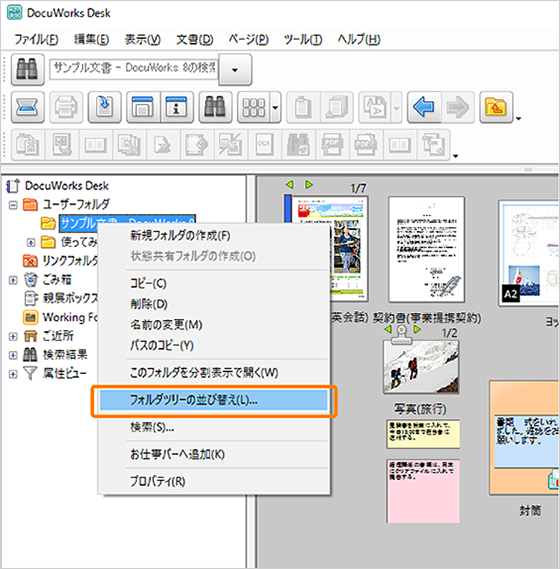Image resolution: width=560 pixels, height=569 pixels.
Task: Click the thumbnail grid view icon
Action: (x=254, y=107)
